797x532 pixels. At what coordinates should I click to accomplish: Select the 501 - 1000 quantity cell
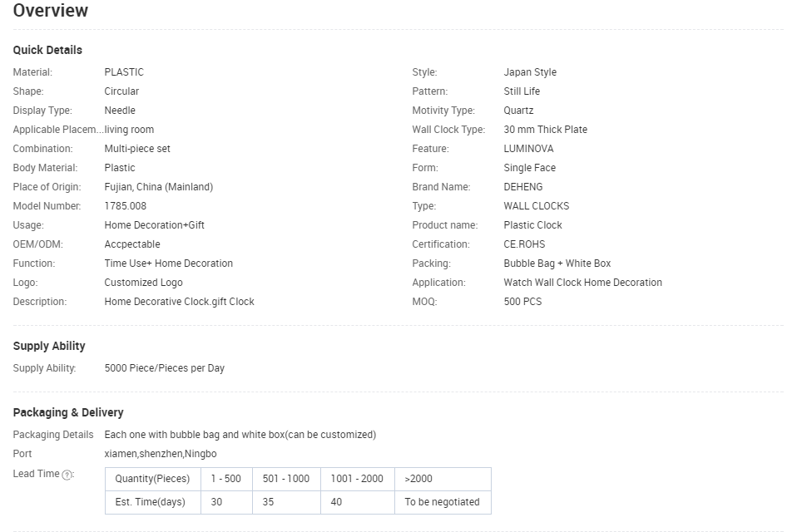click(286, 479)
